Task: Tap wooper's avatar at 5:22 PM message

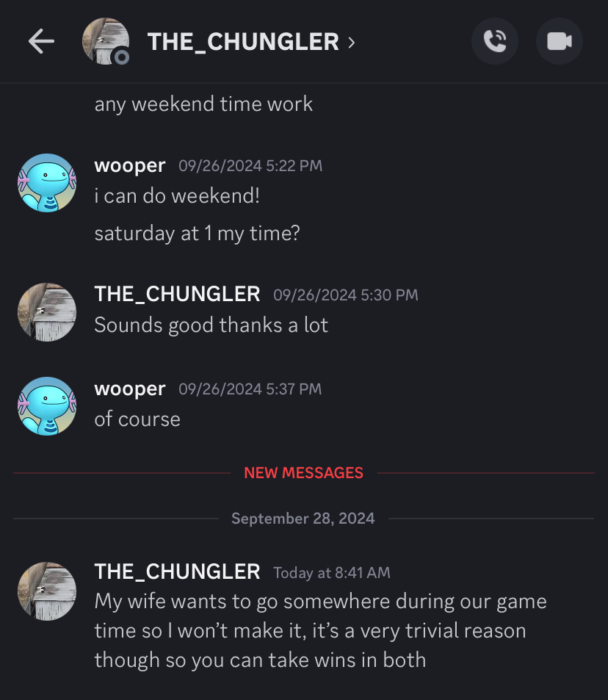Action: pos(47,183)
